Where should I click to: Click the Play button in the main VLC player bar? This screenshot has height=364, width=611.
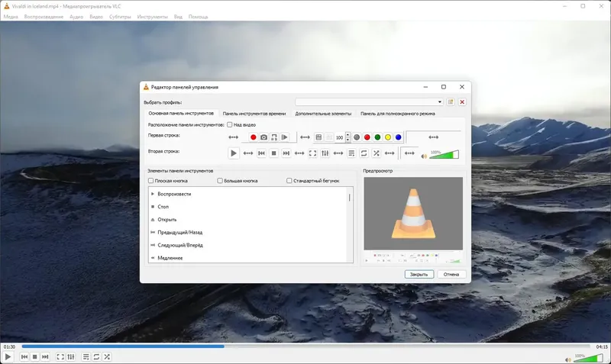[8, 356]
